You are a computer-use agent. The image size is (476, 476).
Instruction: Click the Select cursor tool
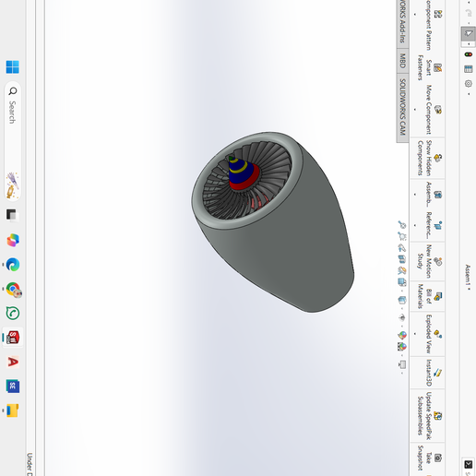[x=468, y=33]
